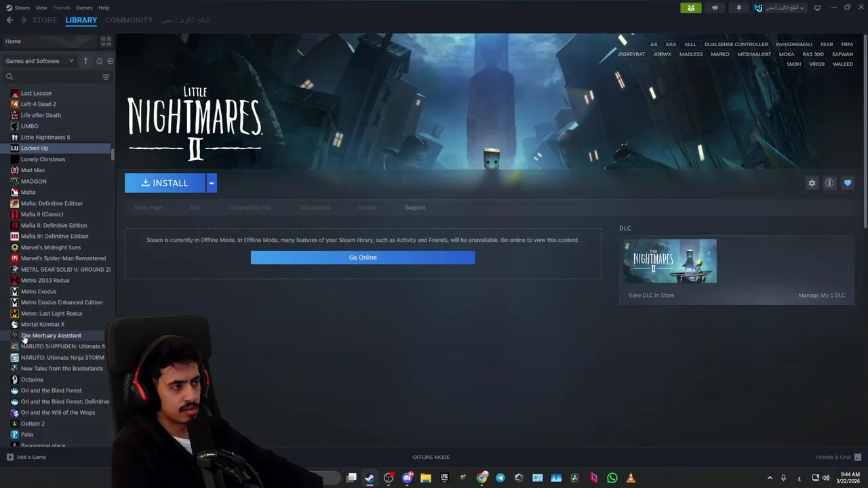Screen dimensions: 868x488
Task: Expand the Games and Software filter dropdown
Action: pos(39,61)
